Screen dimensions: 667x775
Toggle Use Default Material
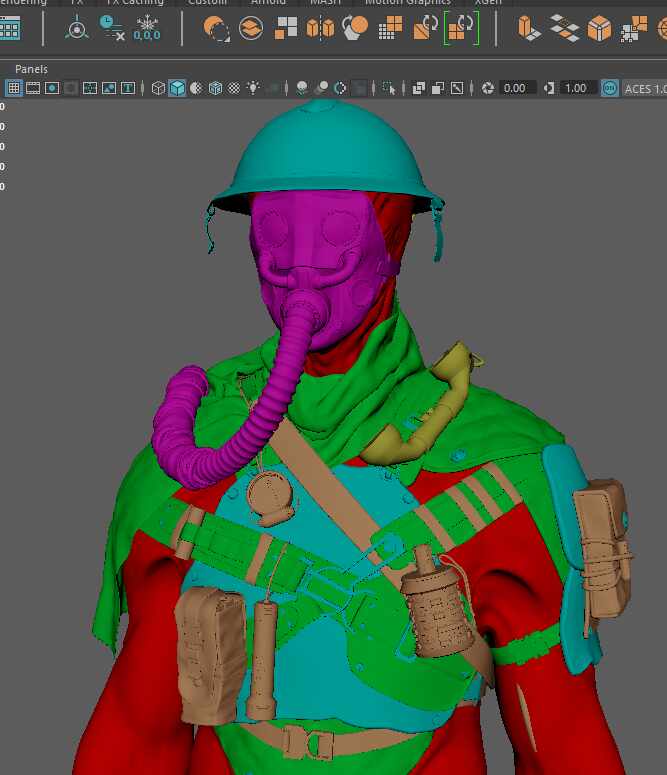(x=196, y=88)
